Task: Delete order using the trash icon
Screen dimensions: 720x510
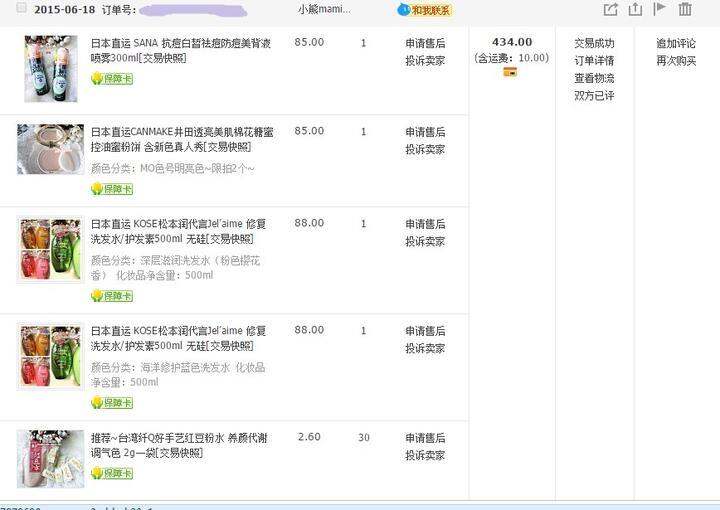Action: (685, 9)
